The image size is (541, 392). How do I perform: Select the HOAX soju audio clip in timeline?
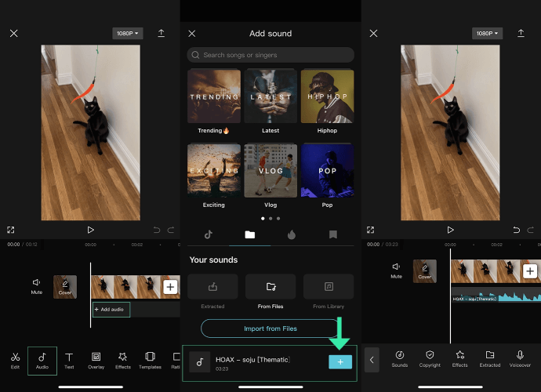click(x=496, y=296)
